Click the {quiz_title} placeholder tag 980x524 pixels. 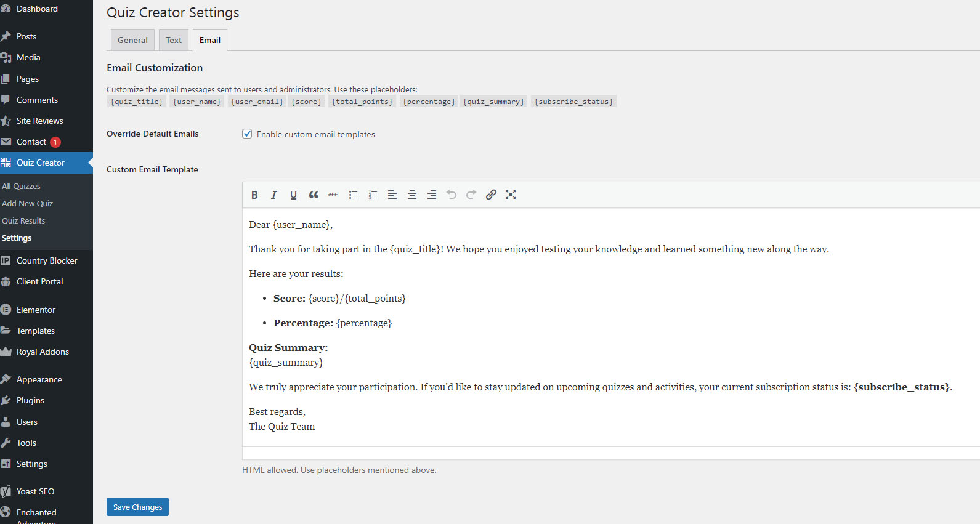(x=137, y=102)
